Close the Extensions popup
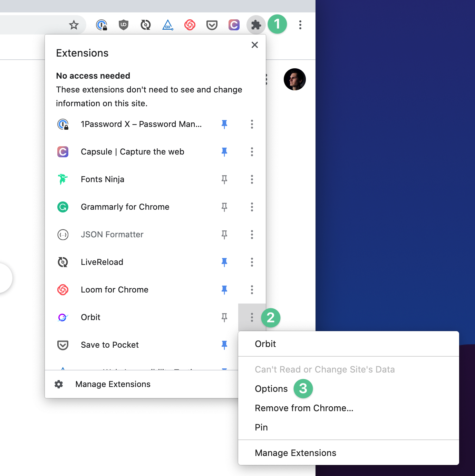 (255, 45)
